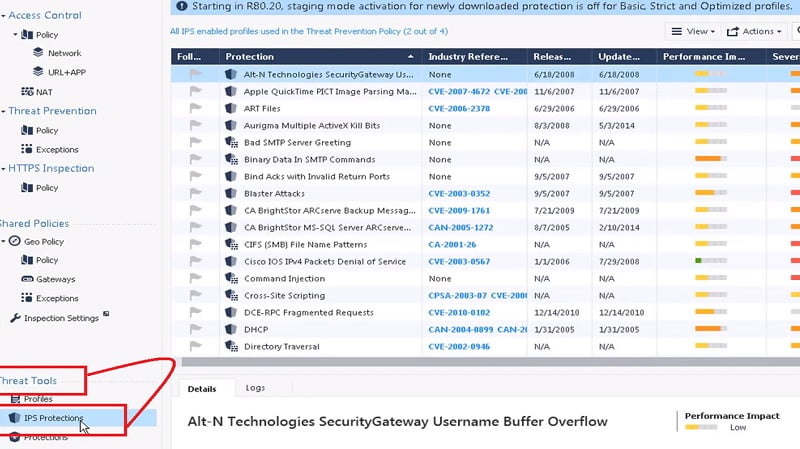Click the IPS Protections shield icon
This screenshot has height=449, width=800.
click(14, 418)
